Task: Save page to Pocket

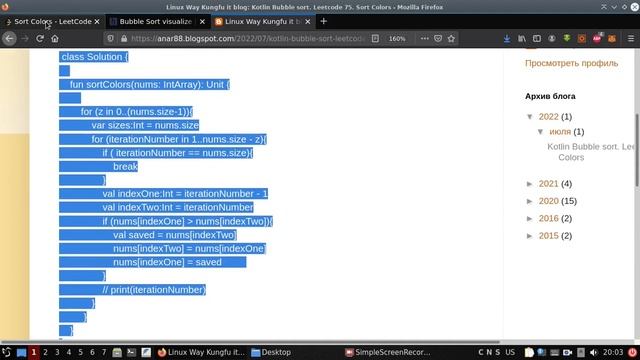Action: (x=438, y=38)
